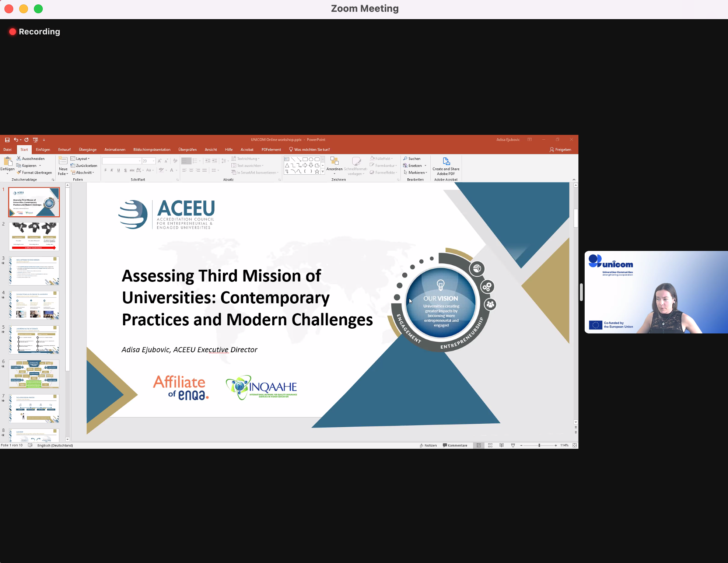Fit slide to current window icon

click(x=574, y=445)
